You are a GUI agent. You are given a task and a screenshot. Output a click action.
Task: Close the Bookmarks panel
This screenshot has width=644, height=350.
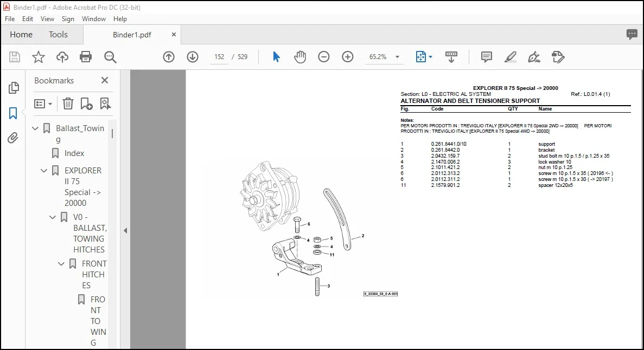(105, 80)
